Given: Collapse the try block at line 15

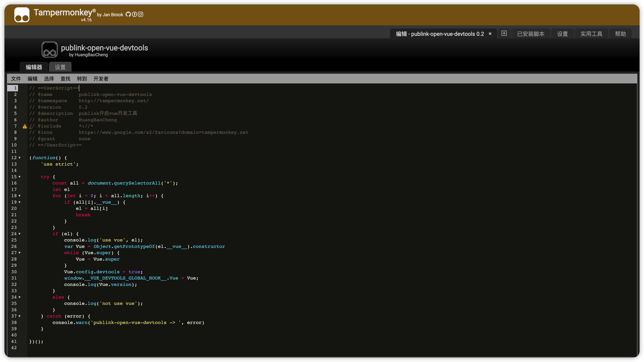Looking at the screenshot, I should (19, 177).
